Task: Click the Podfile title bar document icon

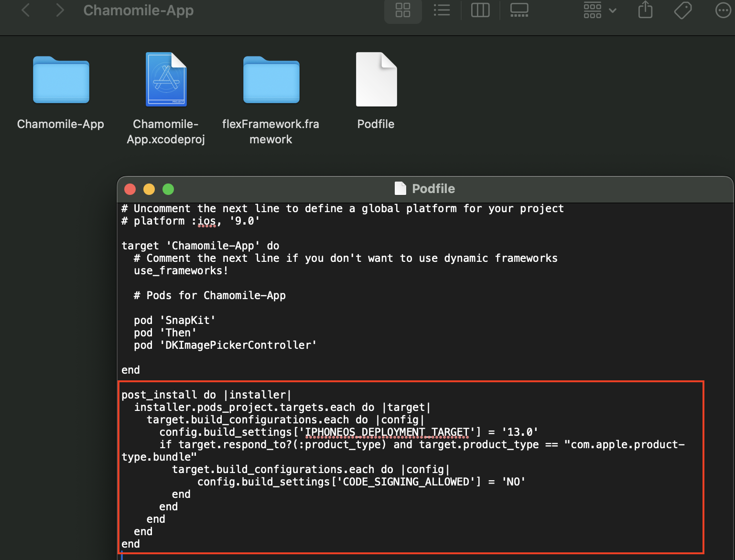Action: tap(400, 189)
